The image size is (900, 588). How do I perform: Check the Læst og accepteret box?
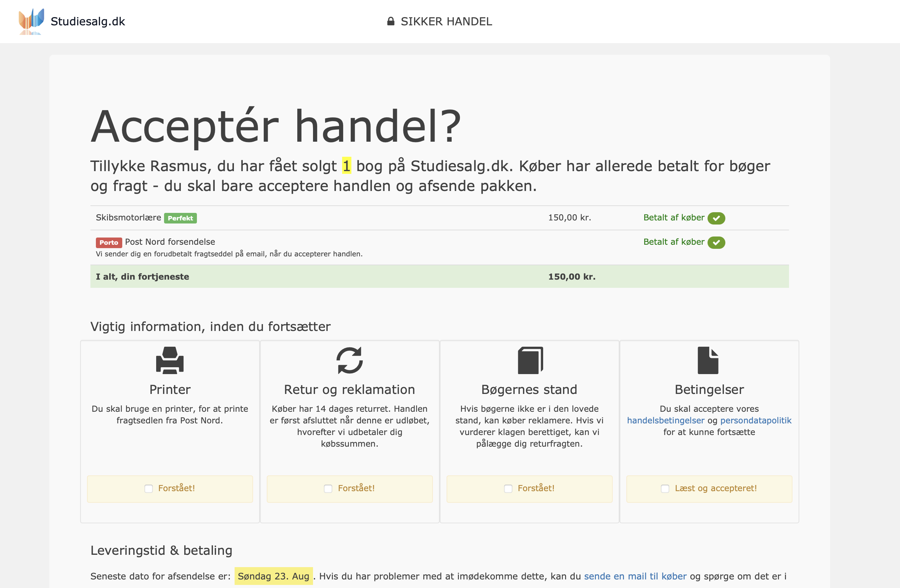(665, 489)
